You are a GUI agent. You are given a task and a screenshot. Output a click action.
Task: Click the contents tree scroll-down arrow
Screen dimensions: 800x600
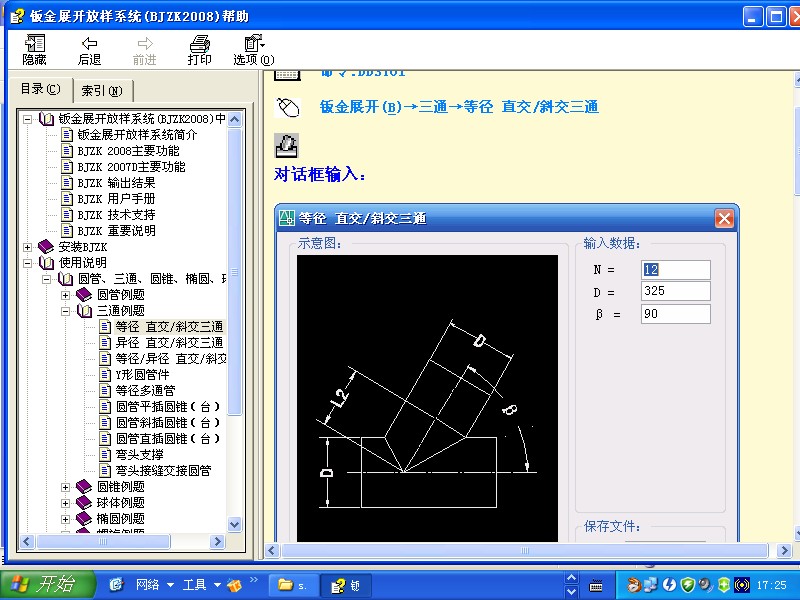(234, 524)
